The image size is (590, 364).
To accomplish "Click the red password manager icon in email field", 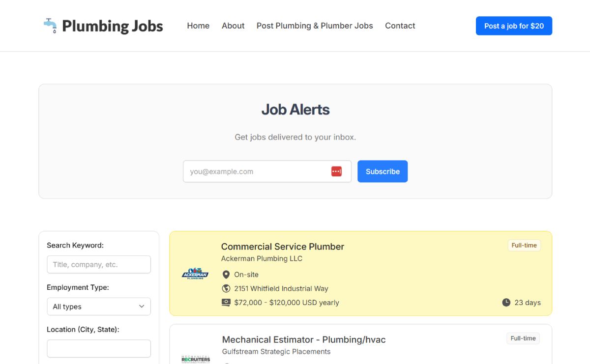I will click(336, 171).
